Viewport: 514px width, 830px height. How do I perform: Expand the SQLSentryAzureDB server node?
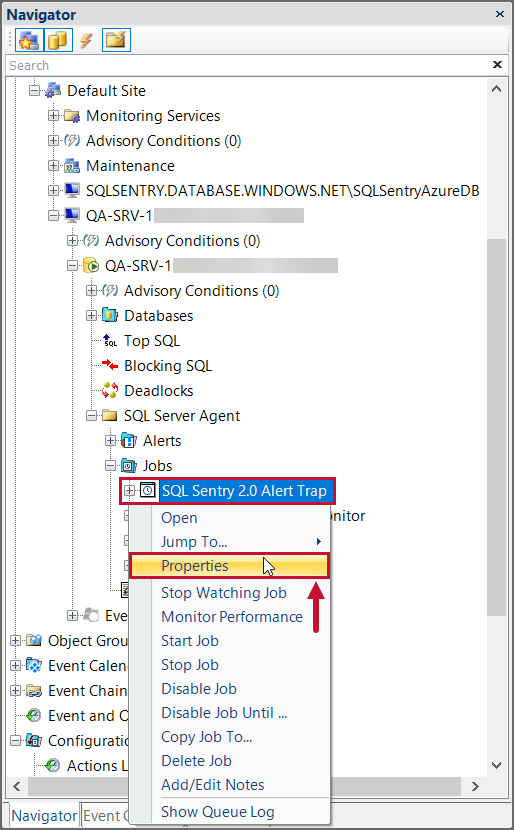click(x=53, y=190)
